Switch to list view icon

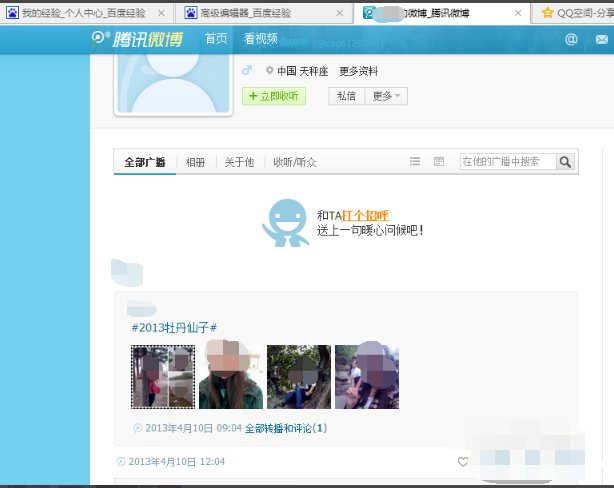tap(415, 162)
